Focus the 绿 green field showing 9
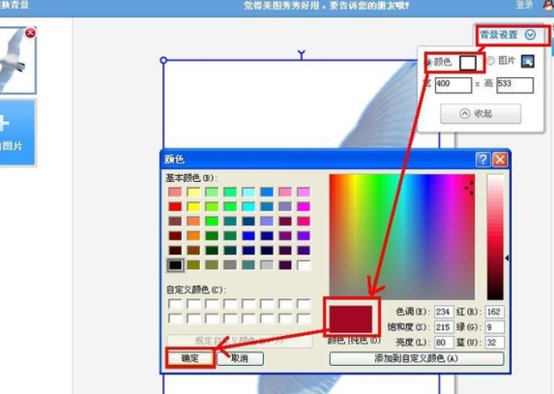The height and width of the screenshot is (394, 554). [x=494, y=327]
